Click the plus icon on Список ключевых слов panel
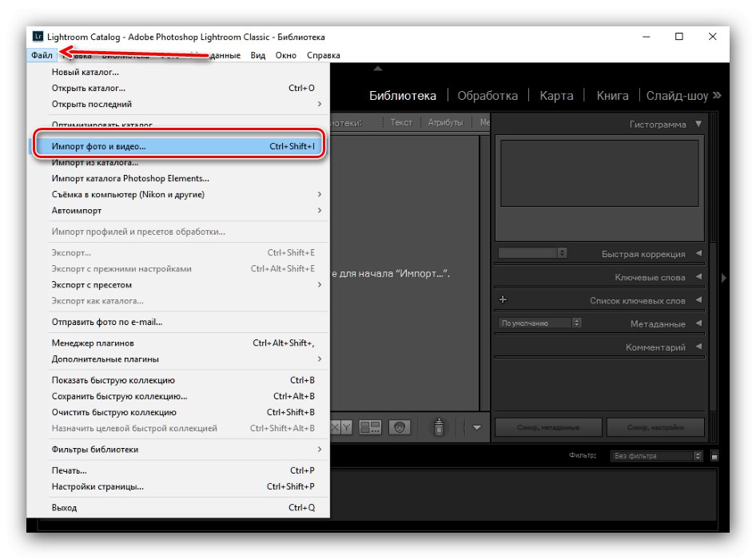Viewport: 756px width, 559px height. [x=502, y=299]
